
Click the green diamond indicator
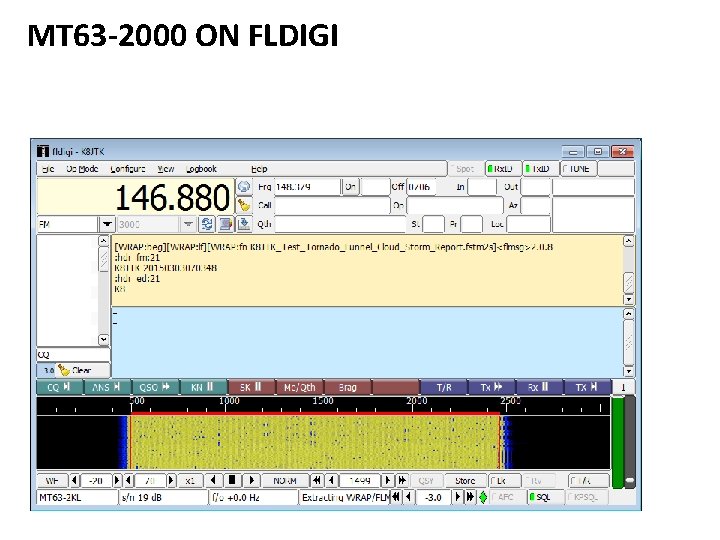[483, 497]
